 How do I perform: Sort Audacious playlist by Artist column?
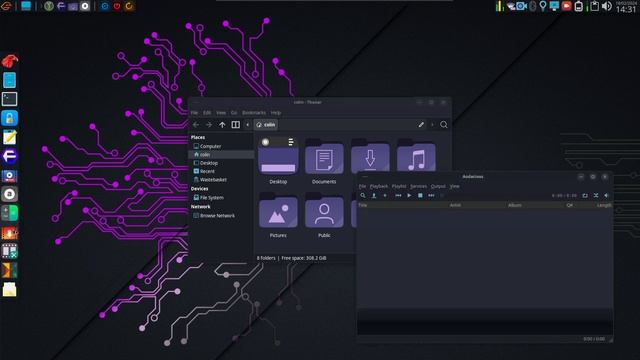(x=455, y=205)
